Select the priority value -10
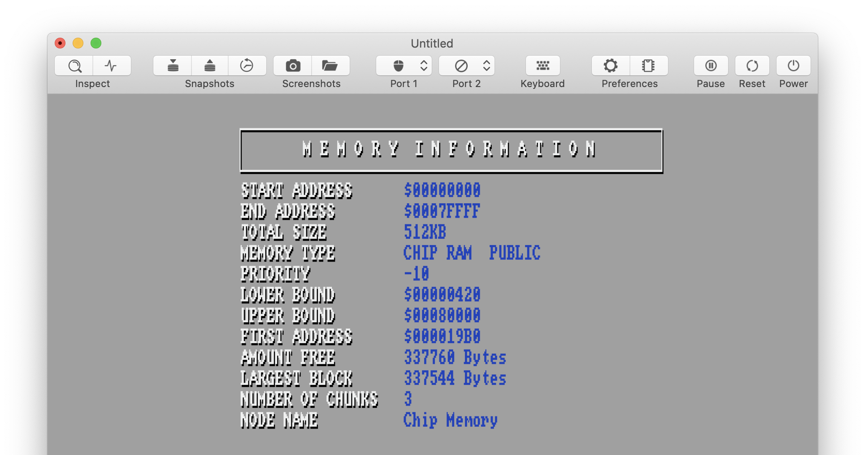The width and height of the screenshot is (868, 455). tap(417, 274)
